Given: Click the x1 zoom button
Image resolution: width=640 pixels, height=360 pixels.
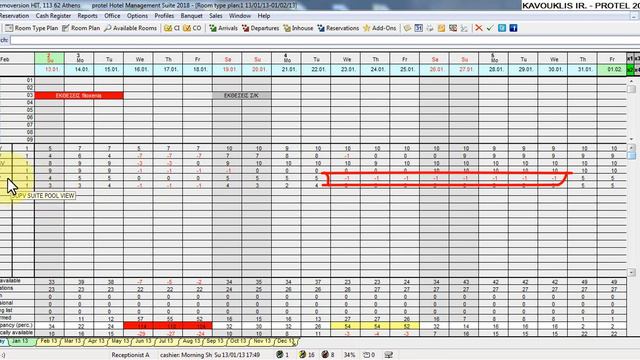Looking at the screenshot, I should point(630,59).
